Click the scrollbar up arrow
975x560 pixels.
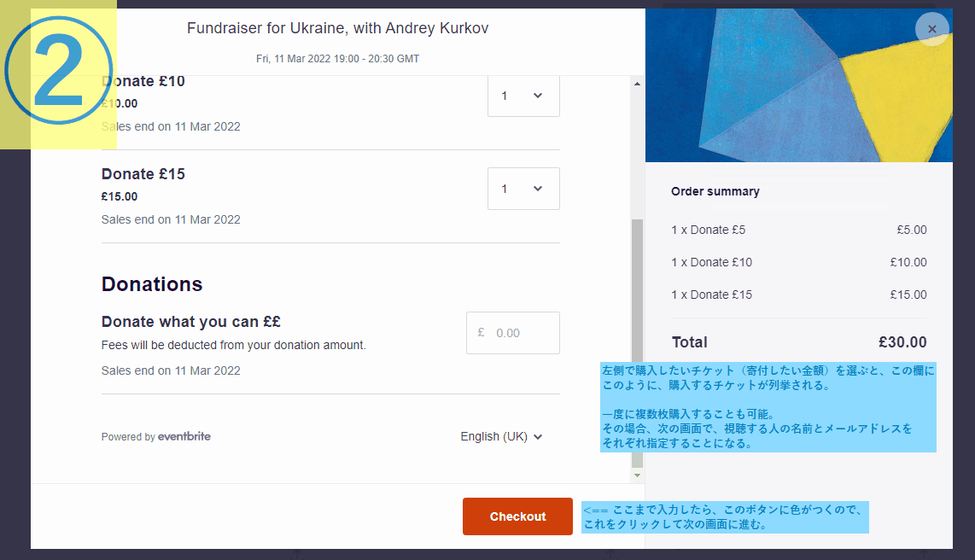pos(637,84)
